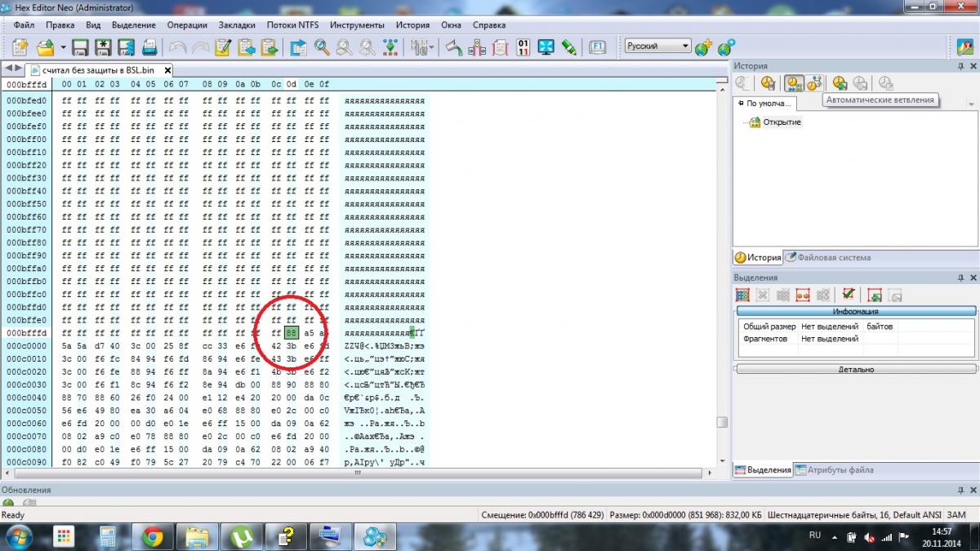The height and width of the screenshot is (551, 980).
Task: Pin the История panel
Action: 961,65
